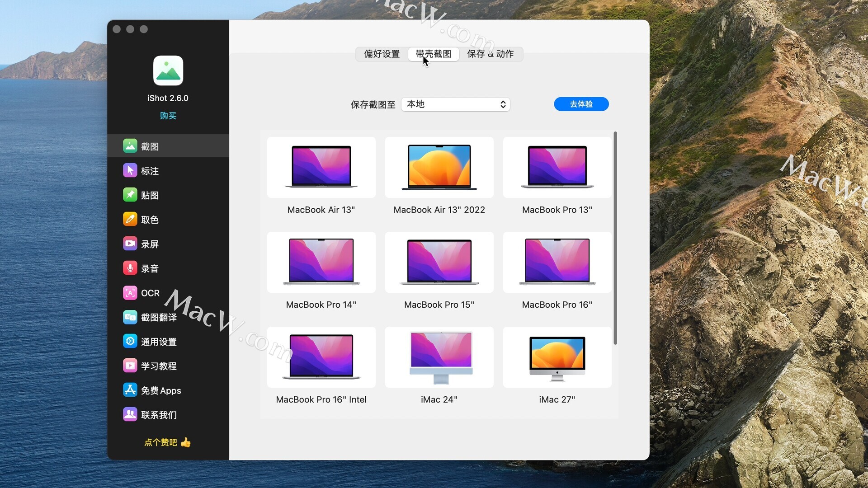Open the 免费 Apps App Store icon
This screenshot has height=488, width=868.
point(130,390)
